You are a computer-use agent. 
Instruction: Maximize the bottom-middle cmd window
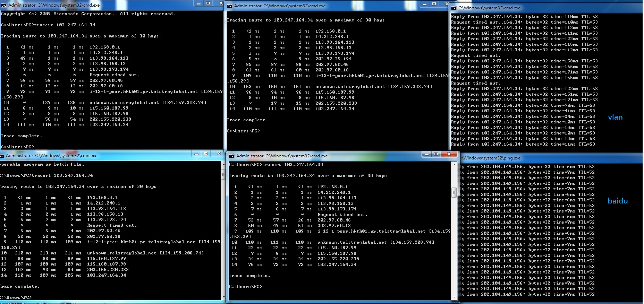coord(436,154)
